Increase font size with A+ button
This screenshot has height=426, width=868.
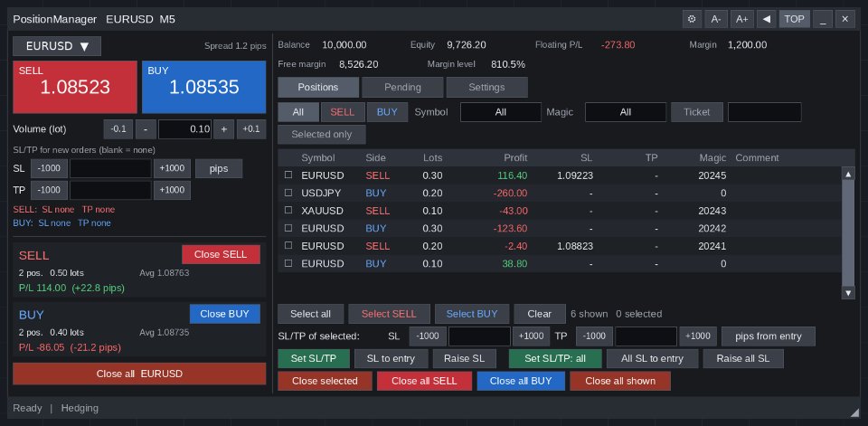click(741, 19)
